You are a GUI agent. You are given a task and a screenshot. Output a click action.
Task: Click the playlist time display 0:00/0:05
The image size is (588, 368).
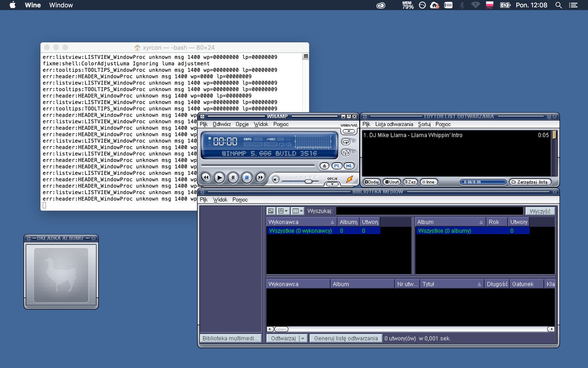tap(483, 182)
